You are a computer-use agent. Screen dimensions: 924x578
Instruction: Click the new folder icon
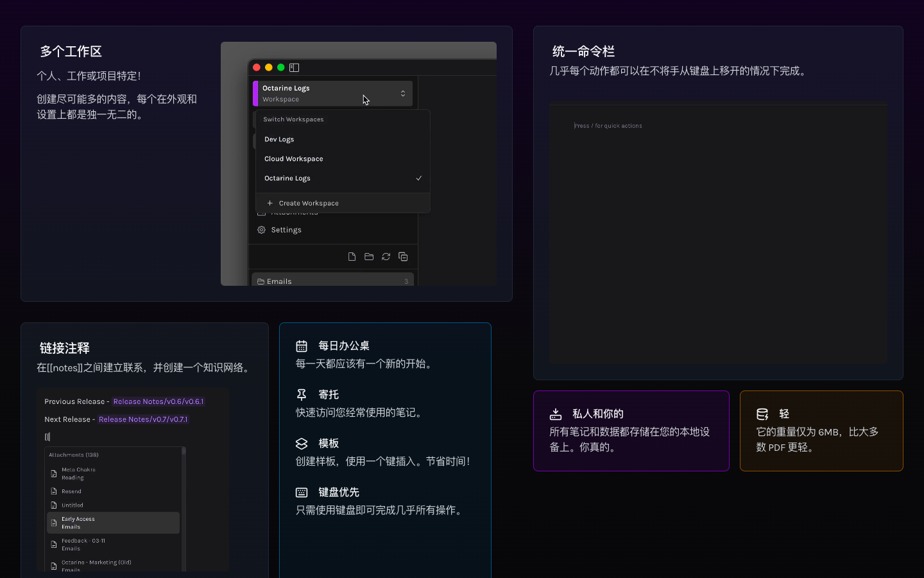[369, 257]
